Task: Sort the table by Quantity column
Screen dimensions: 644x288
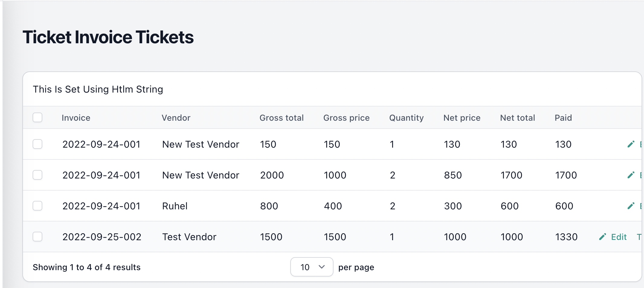Action: click(x=406, y=118)
